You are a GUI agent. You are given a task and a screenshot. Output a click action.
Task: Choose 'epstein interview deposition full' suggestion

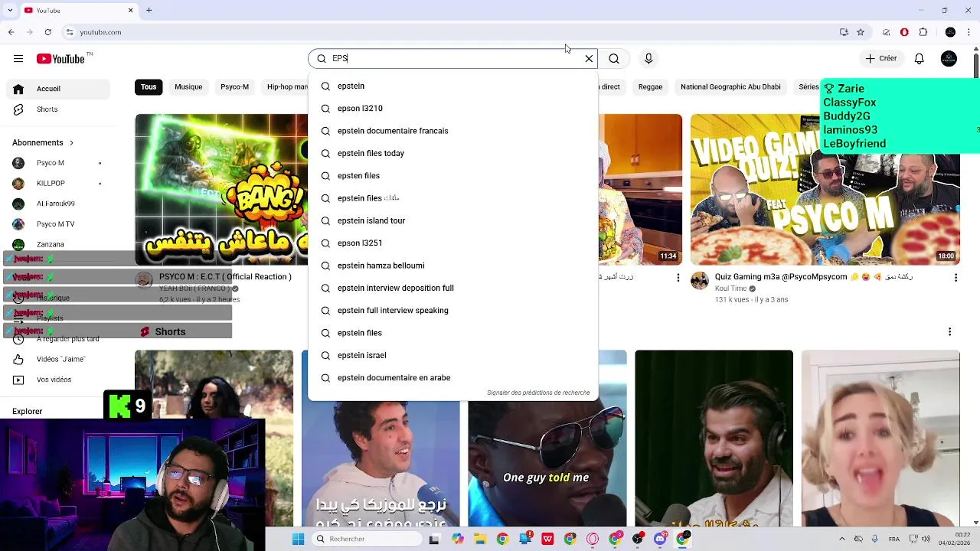pos(452,288)
